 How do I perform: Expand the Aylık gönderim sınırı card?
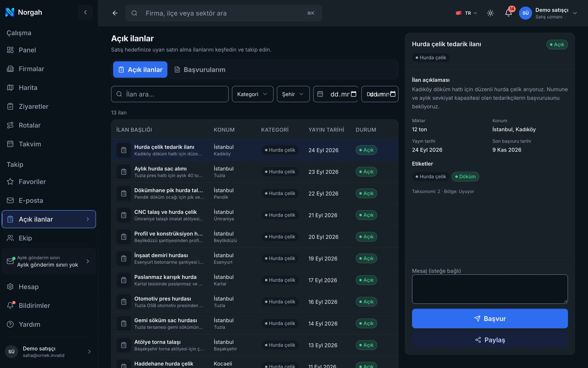(49, 261)
